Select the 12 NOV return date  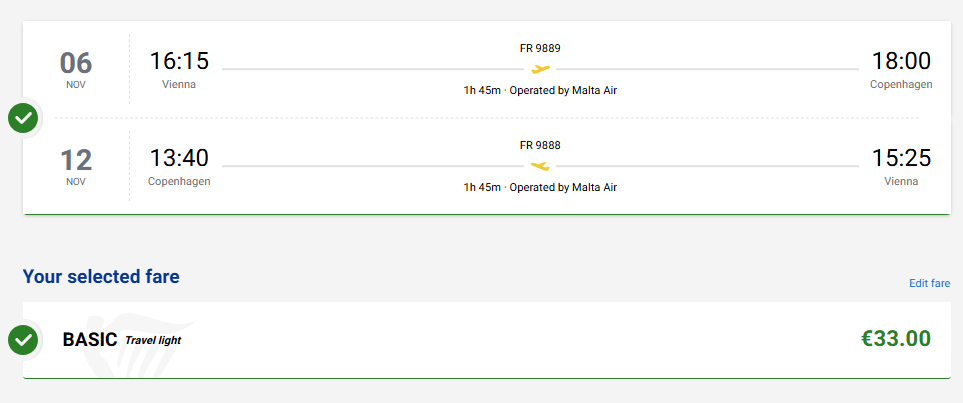(76, 166)
